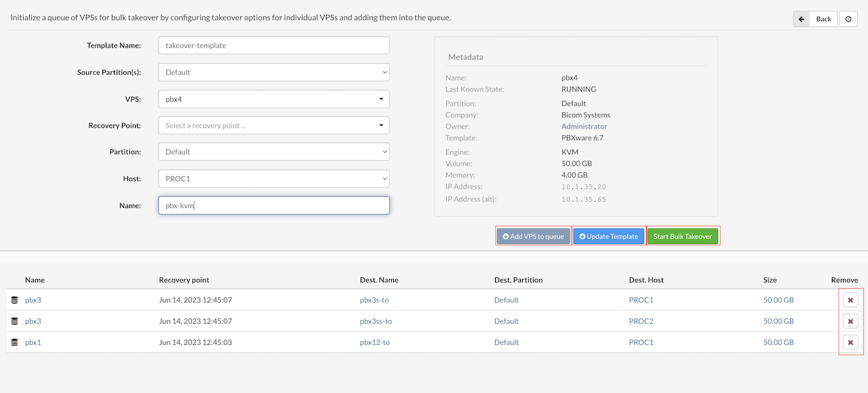Image resolution: width=868 pixels, height=393 pixels.
Task: Click the database icon beside pbx1
Action: click(x=14, y=342)
